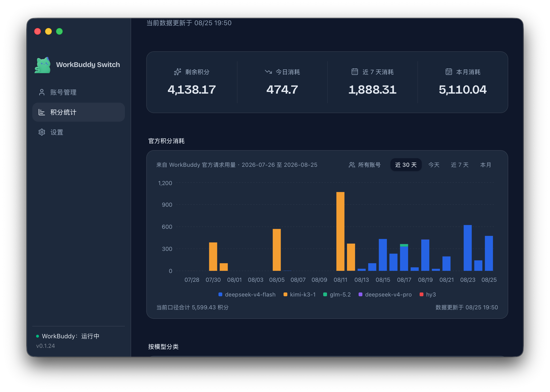Screen dimensions: 550x392
Task: Click WorkBuddy：运行中 status text
Action: pos(71,336)
